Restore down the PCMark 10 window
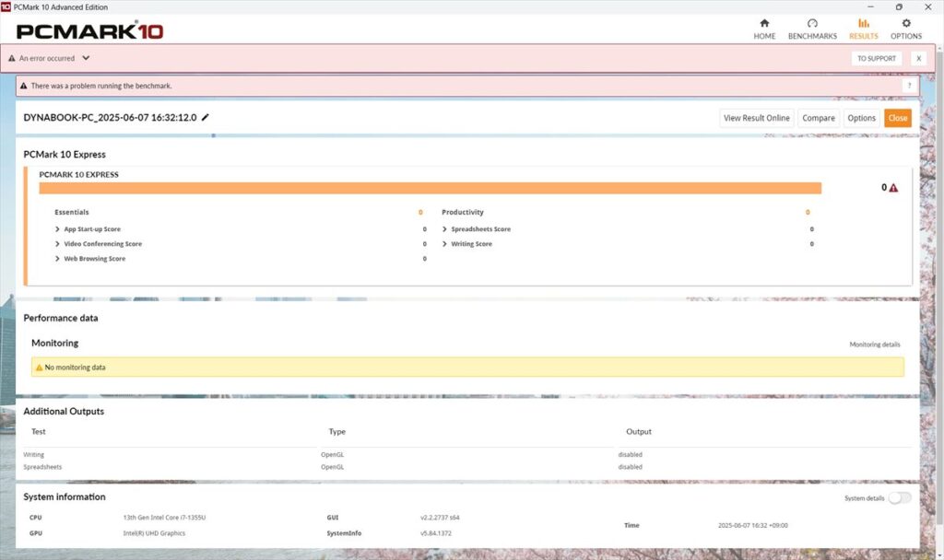Screen dimensions: 944x560 point(899,6)
